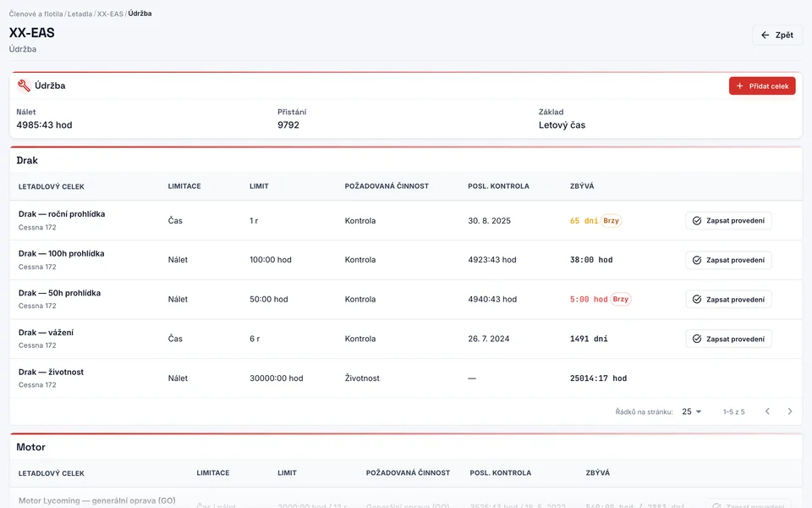Image resolution: width=812 pixels, height=508 pixels.
Task: Click the Brzy badge next to 5:00 hod
Action: (x=620, y=299)
